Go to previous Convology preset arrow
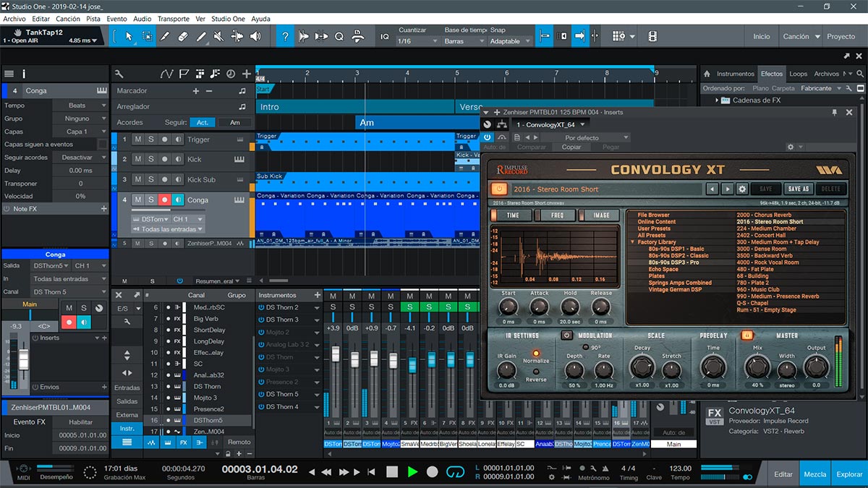Image resolution: width=868 pixels, height=488 pixels. click(712, 189)
